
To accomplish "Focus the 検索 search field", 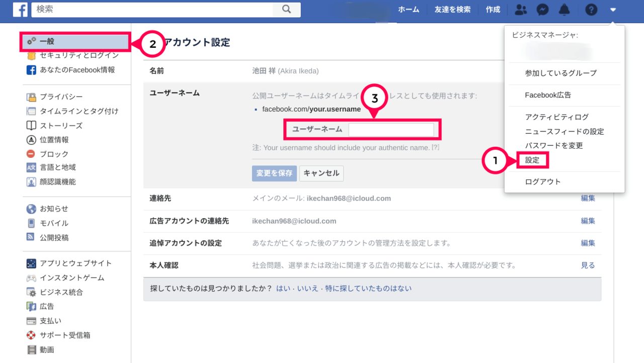I will tap(152, 10).
